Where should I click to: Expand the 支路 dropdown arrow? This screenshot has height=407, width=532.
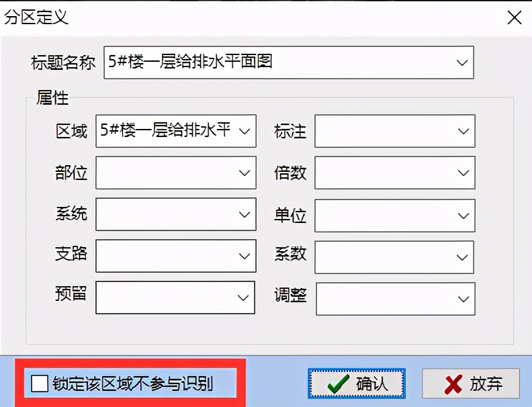pyautogui.click(x=245, y=256)
